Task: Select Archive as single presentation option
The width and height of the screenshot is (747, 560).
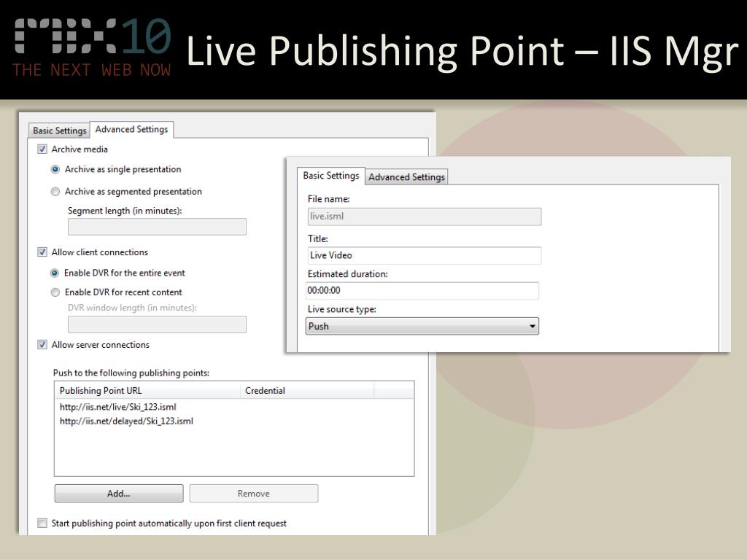Action: click(55, 169)
